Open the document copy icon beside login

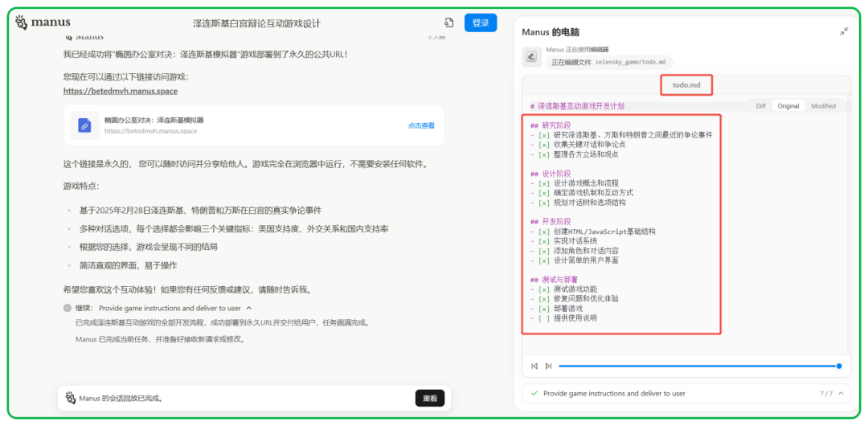449,23
